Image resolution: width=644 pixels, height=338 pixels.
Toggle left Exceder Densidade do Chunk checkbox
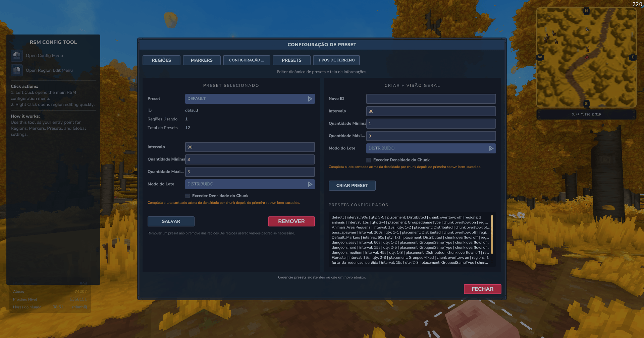tap(187, 196)
